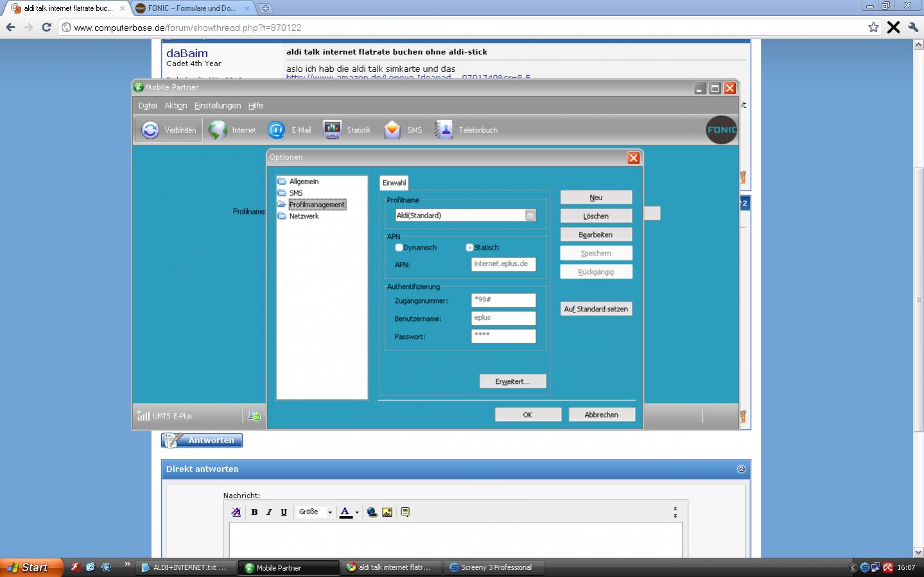Toggle italic formatting in reply editor
Screen dimensions: 924x577
click(x=269, y=512)
